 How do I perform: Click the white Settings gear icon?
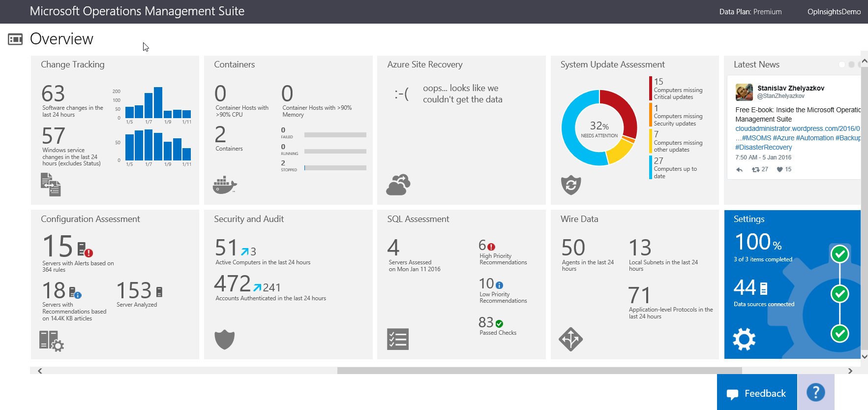pos(744,339)
